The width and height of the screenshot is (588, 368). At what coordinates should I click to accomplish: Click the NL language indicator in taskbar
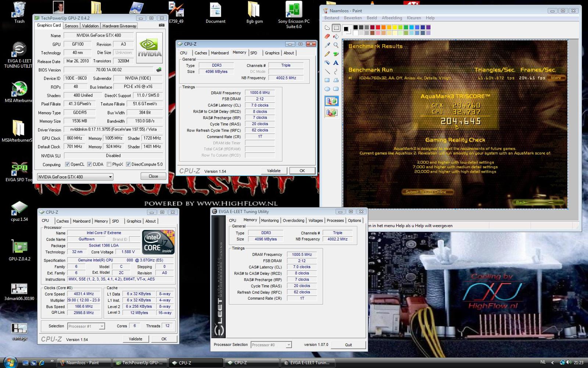[543, 362]
